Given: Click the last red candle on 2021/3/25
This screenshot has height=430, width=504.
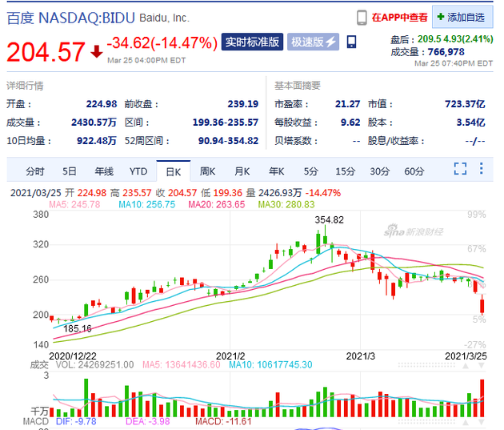Looking at the screenshot, I should tap(482, 306).
